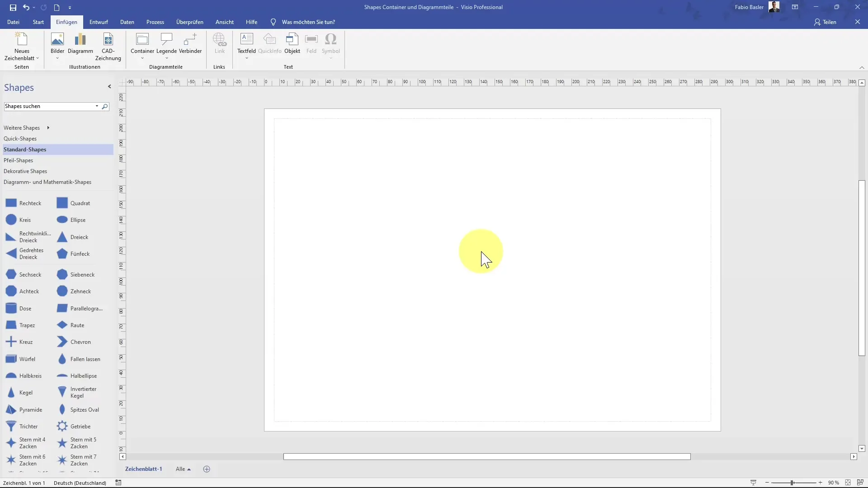Screen dimensions: 868x488
Task: Open the Überprüfen tab
Action: pyautogui.click(x=190, y=22)
